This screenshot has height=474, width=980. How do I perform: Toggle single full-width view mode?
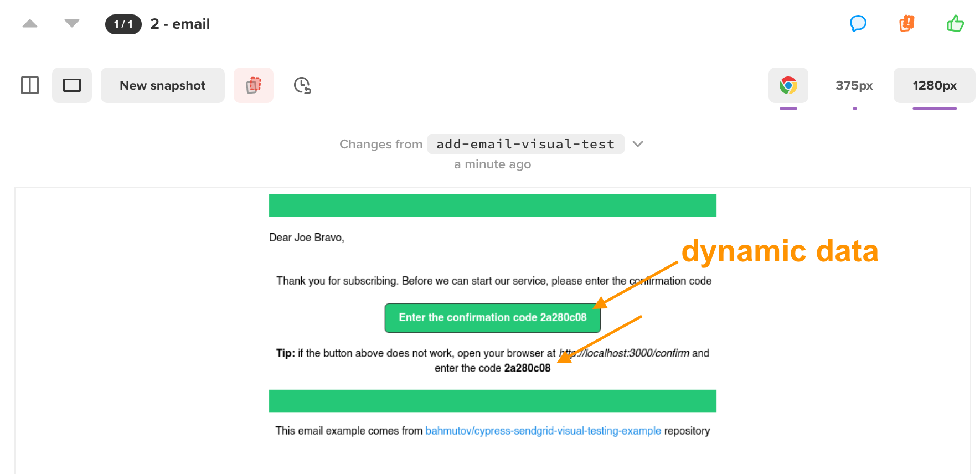click(x=72, y=85)
